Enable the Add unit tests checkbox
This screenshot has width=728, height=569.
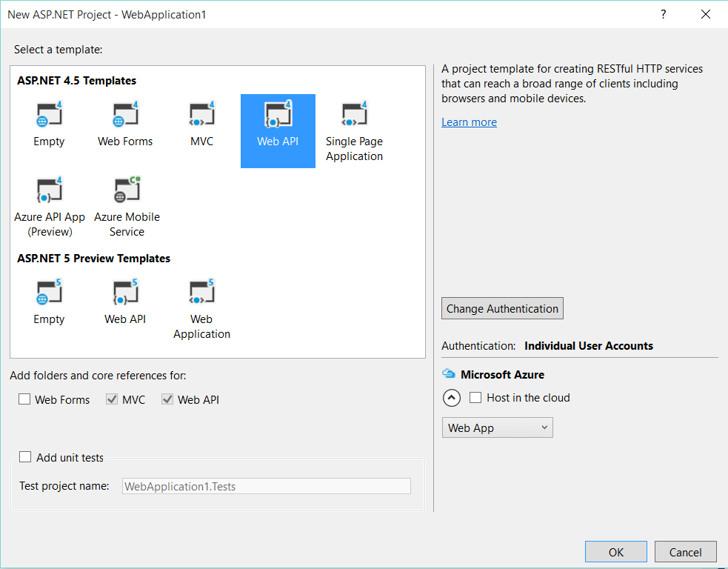click(25, 456)
